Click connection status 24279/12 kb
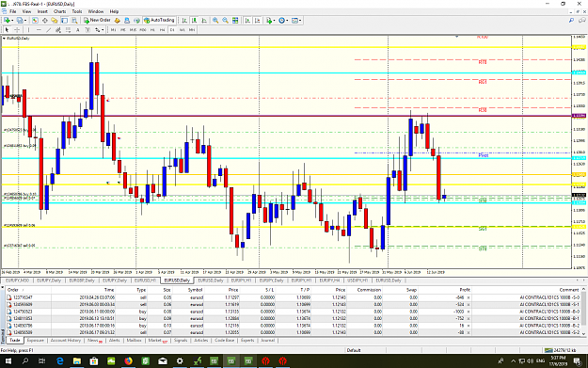The width and height of the screenshot is (588, 368). [x=562, y=350]
